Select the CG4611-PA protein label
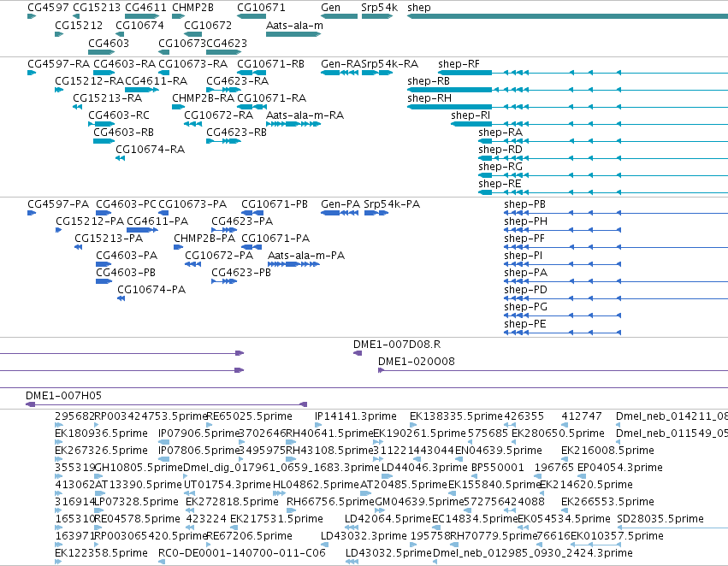 (157, 221)
